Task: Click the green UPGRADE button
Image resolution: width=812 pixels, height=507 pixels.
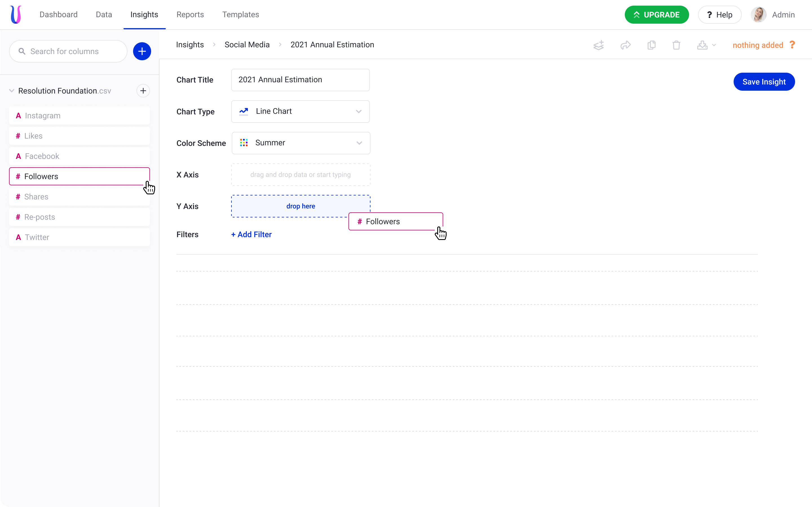Action: (656, 15)
